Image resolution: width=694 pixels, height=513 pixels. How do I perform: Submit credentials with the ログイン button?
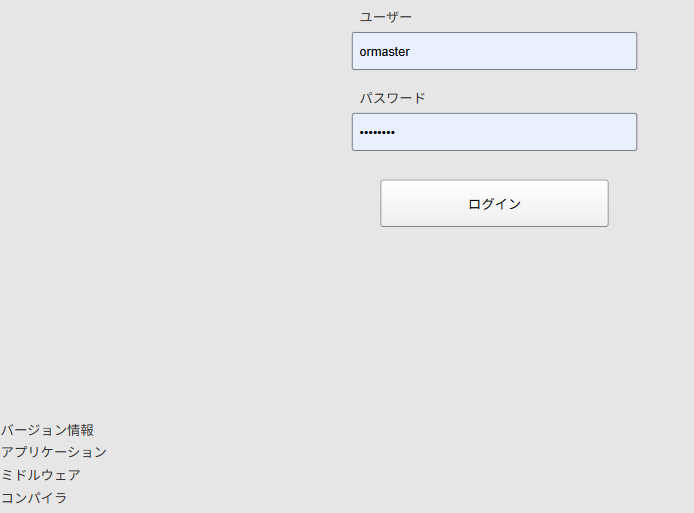pos(494,203)
